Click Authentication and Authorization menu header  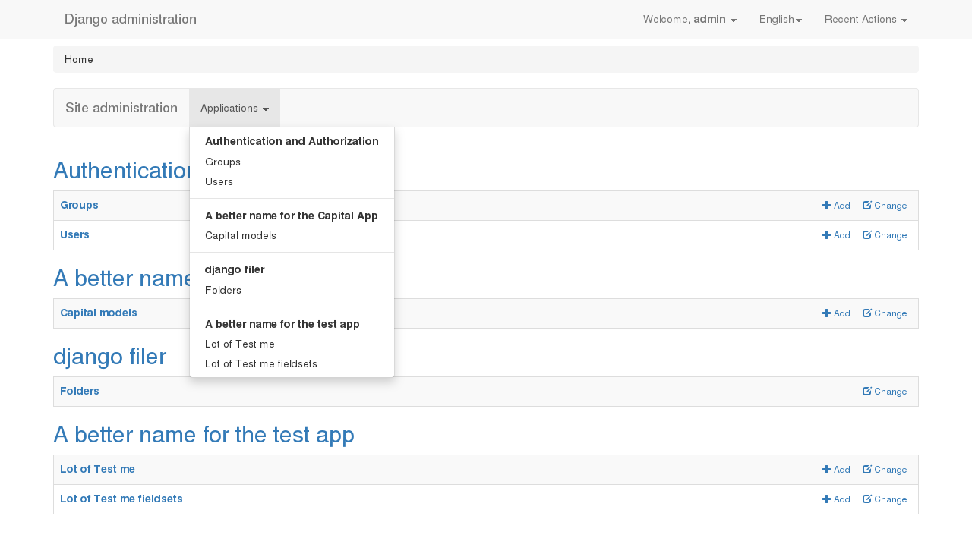[x=292, y=141]
